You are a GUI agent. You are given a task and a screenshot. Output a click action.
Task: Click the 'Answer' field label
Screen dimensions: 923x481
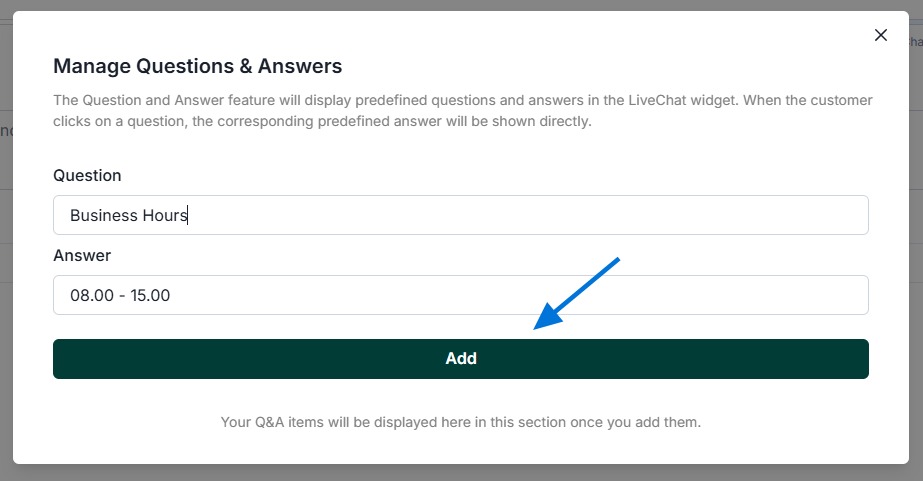[82, 255]
